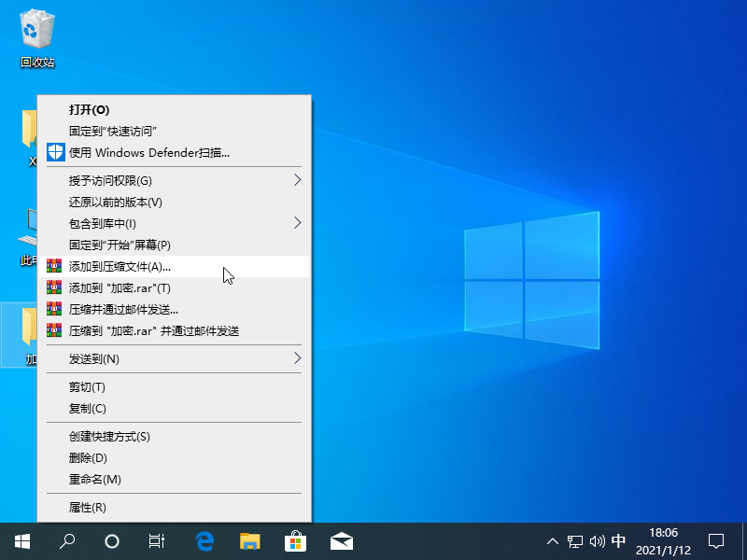747x560 pixels.
Task: Open the notification center icon
Action: (716, 540)
